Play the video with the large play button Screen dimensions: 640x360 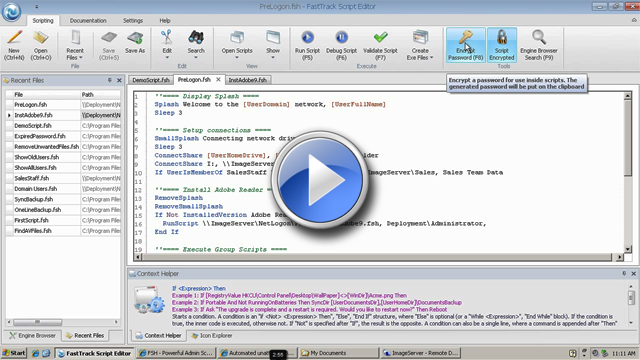point(320,180)
